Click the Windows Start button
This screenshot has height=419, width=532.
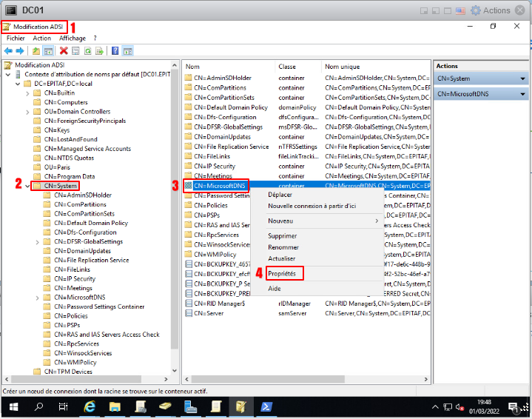tap(13, 407)
